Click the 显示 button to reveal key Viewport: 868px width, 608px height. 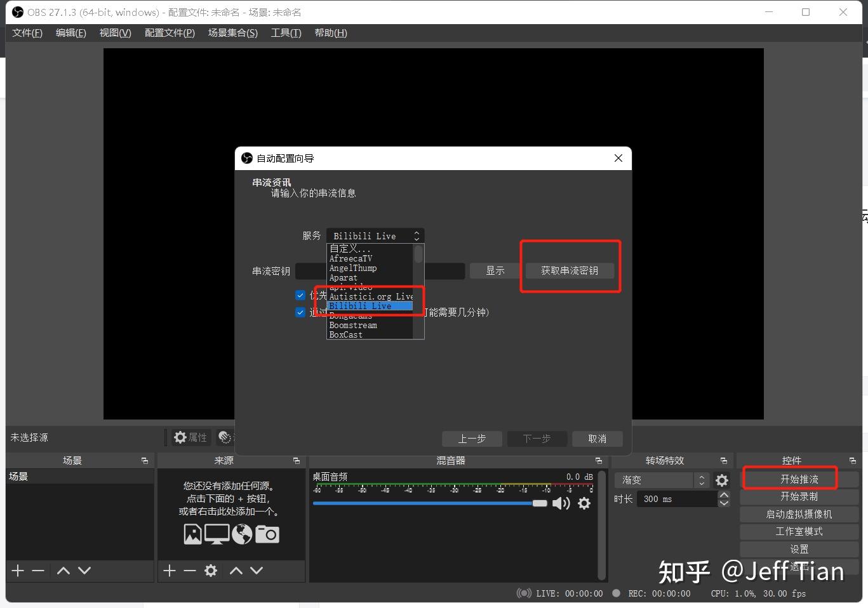click(495, 271)
